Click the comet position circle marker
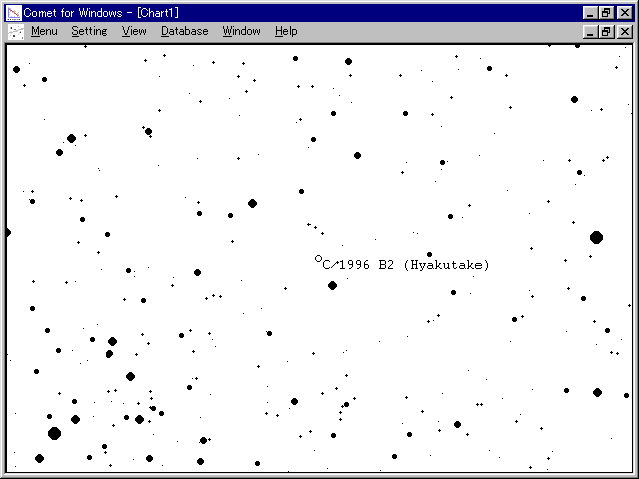This screenshot has height=479, width=639. tap(318, 258)
